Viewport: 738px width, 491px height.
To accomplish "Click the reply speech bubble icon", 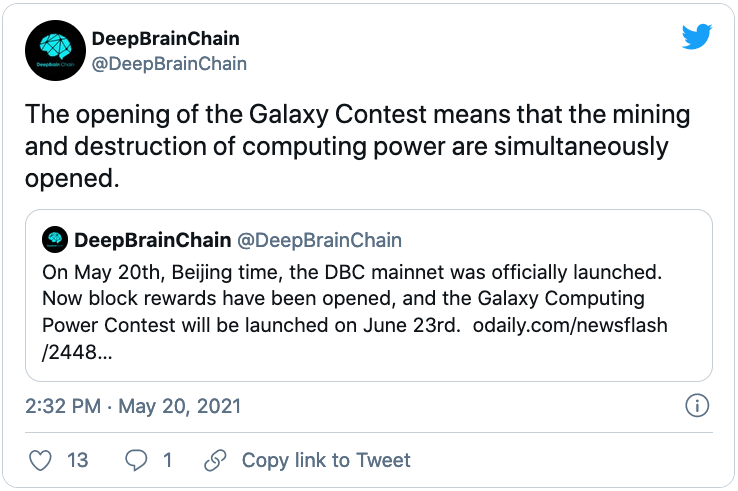I will pyautogui.click(x=135, y=460).
